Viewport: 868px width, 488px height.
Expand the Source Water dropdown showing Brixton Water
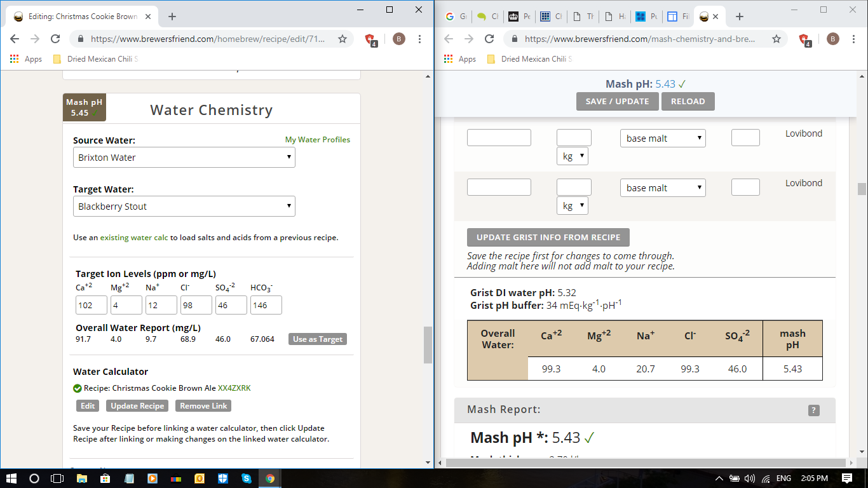click(x=184, y=158)
